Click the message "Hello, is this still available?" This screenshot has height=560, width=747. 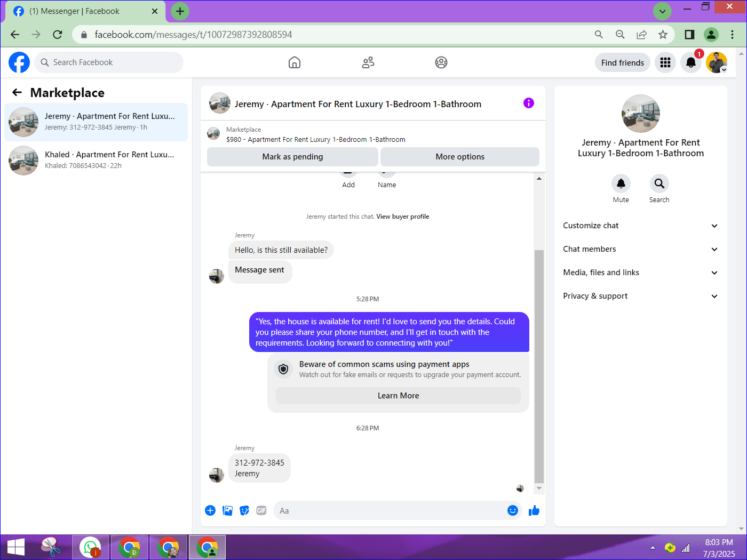coord(281,250)
